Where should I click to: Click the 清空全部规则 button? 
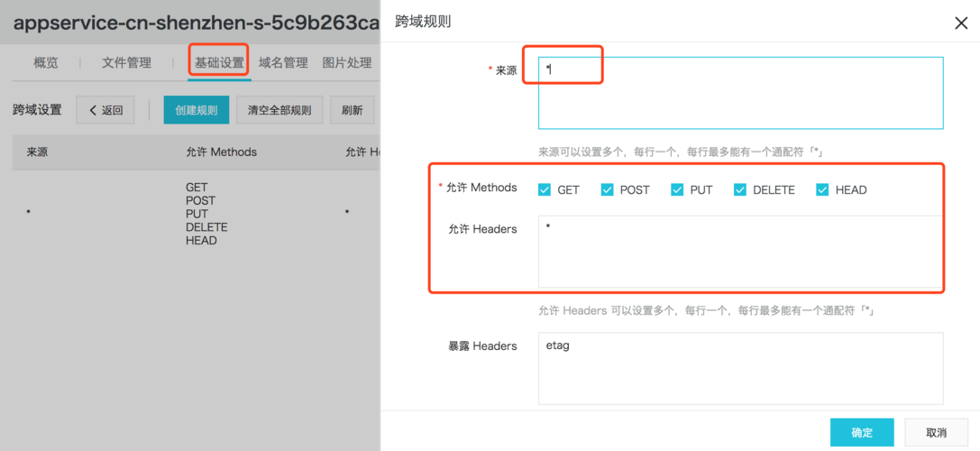pos(279,110)
